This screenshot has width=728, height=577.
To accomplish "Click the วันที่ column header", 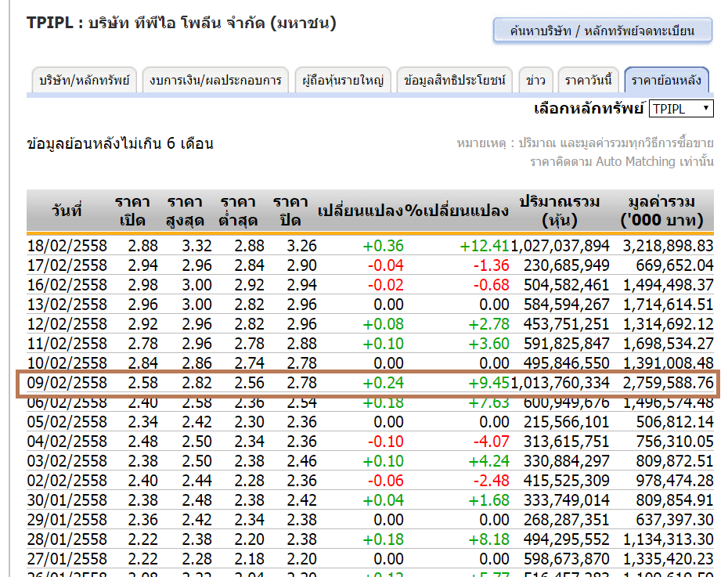I will coord(67,211).
